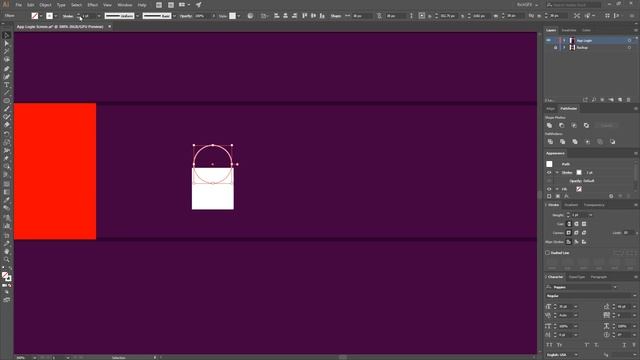Screen dimensions: 640x360
Task: Select the Selection tool in the toolbar
Action: click(7, 36)
